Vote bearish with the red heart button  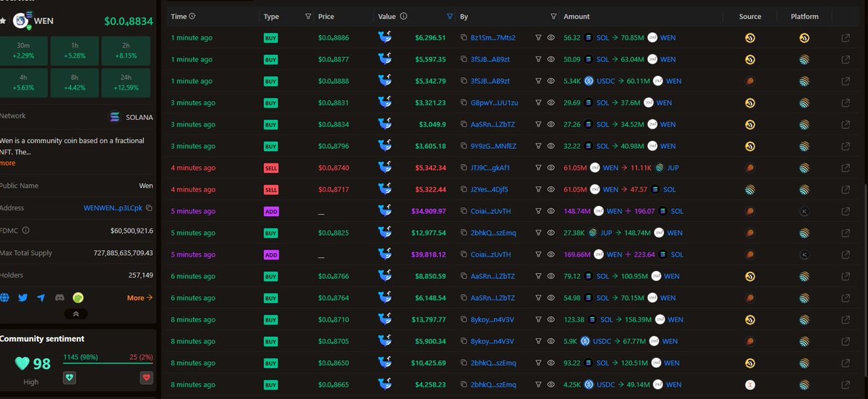[x=146, y=377]
